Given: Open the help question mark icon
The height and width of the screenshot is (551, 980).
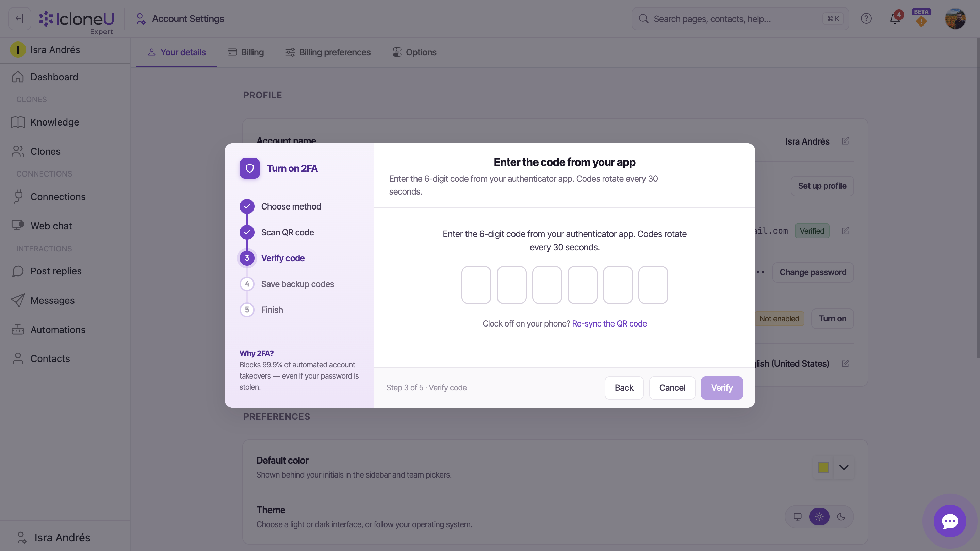Looking at the screenshot, I should [x=866, y=19].
